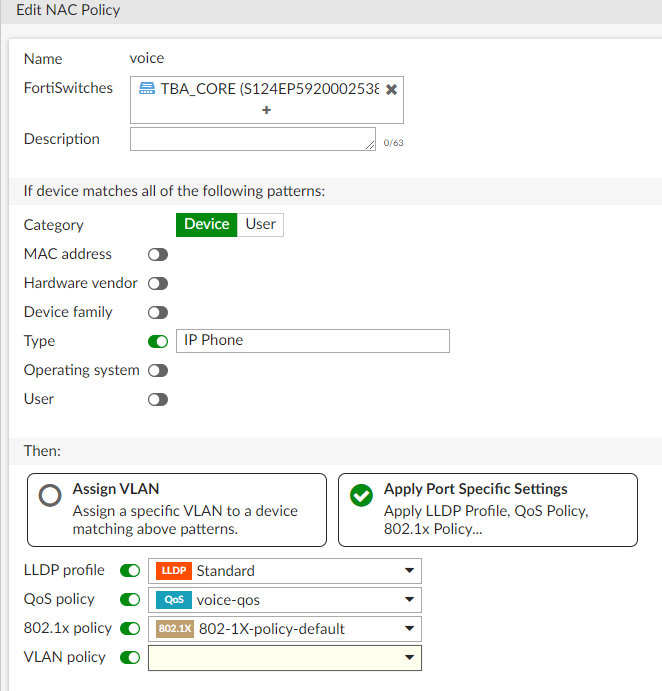Disable the Type toggle
662x691 pixels.
pyautogui.click(x=157, y=342)
